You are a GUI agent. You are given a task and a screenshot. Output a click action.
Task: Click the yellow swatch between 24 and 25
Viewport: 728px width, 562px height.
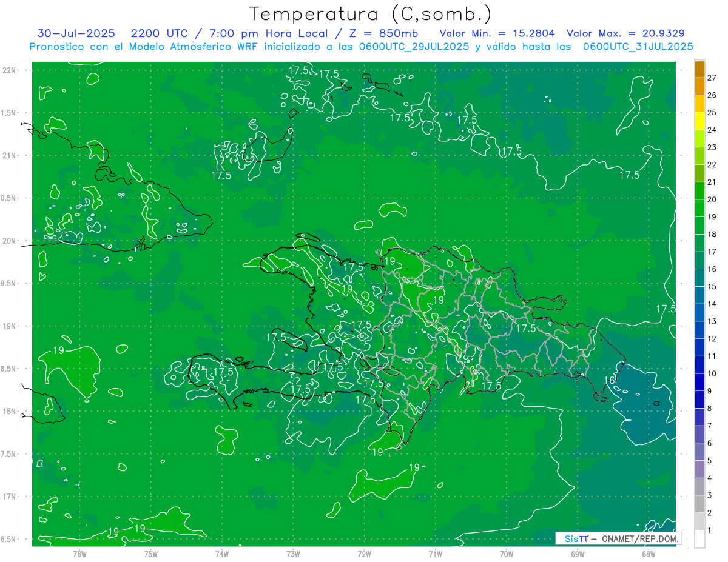click(x=699, y=121)
